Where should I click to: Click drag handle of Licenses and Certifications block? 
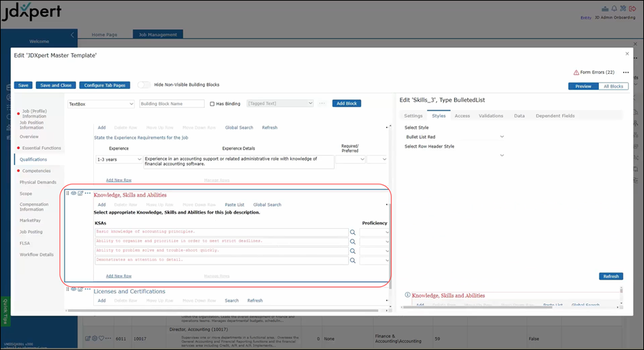[67, 289]
